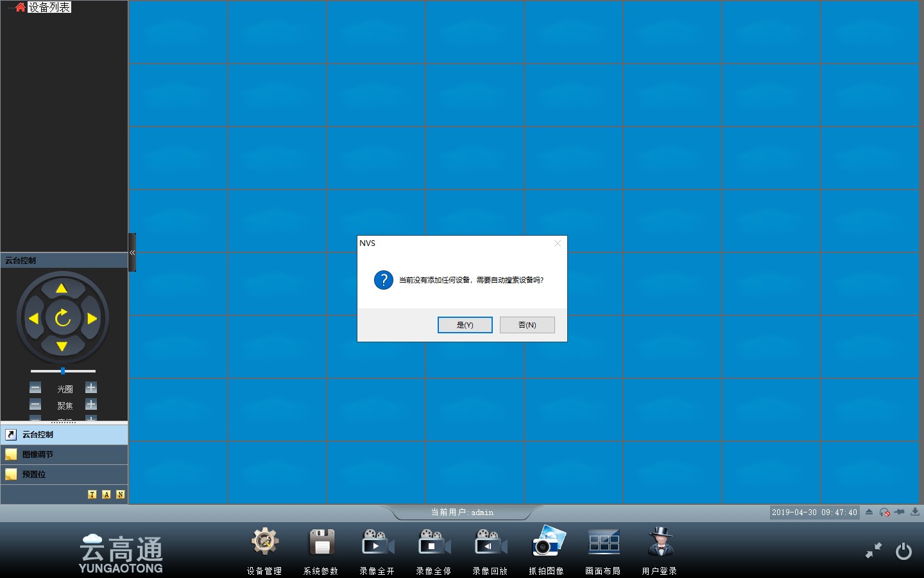Click the power/exit icon at bottom right
This screenshot has width=924, height=578.
(x=903, y=551)
